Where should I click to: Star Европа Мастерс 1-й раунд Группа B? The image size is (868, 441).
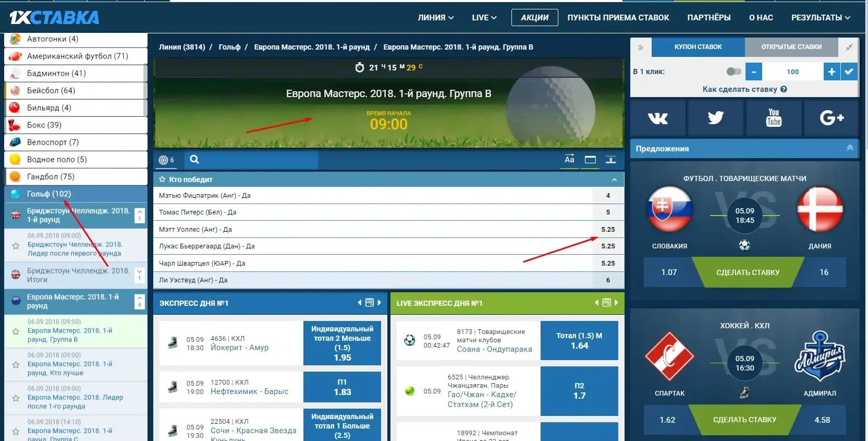pyautogui.click(x=16, y=331)
